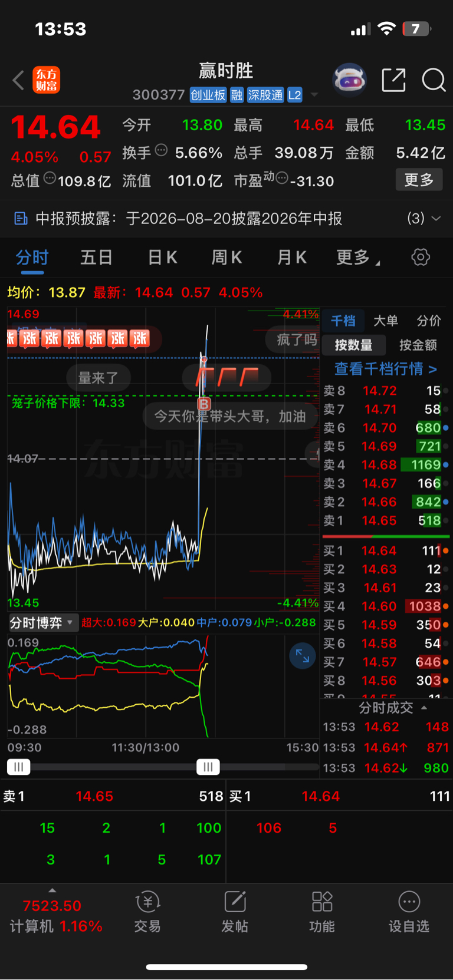
Task: Open the 东方财富 orange logo icon
Action: (x=47, y=80)
